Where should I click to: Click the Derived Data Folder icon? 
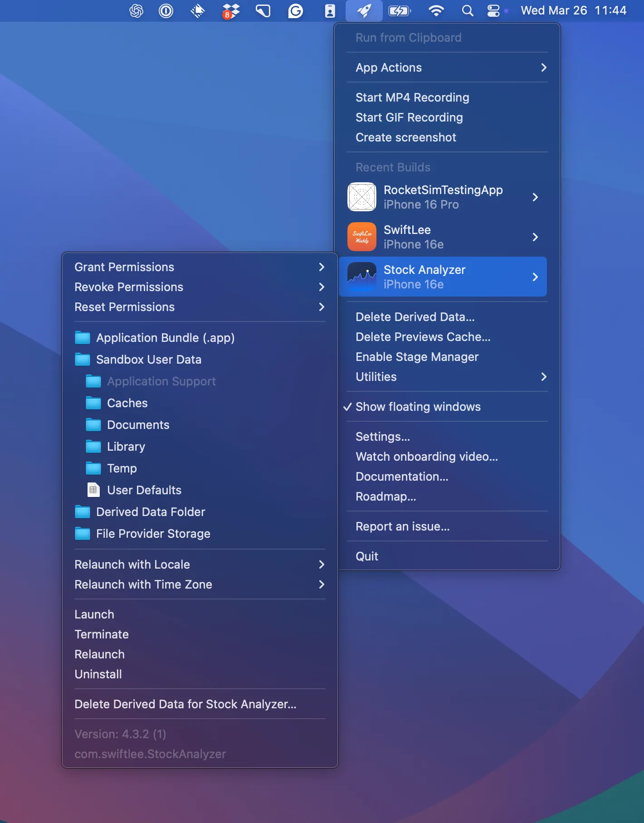[x=83, y=512]
